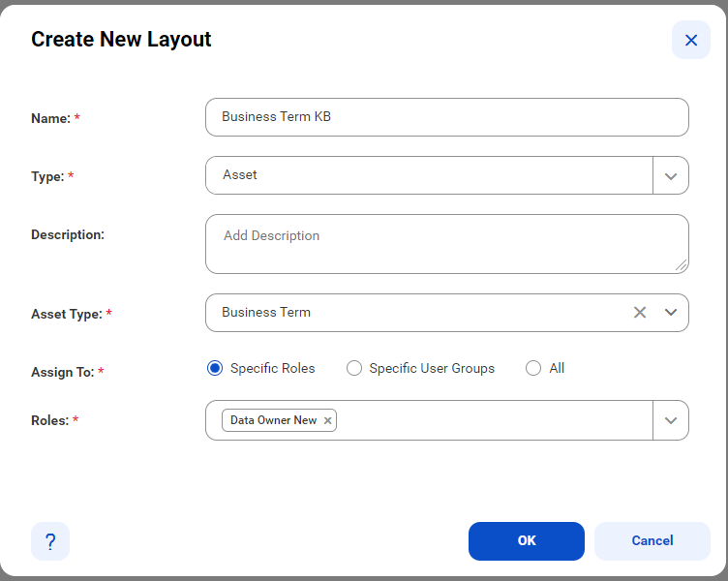Close the Create New Layout dialog
This screenshot has height=581, width=728.
[x=691, y=40]
